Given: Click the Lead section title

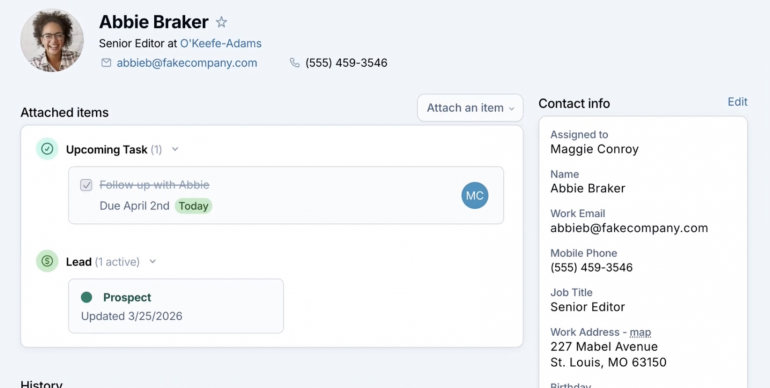Looking at the screenshot, I should point(79,262).
